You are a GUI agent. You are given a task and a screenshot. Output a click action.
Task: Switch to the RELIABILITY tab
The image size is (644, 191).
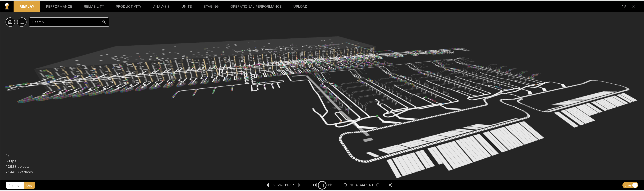[94, 7]
